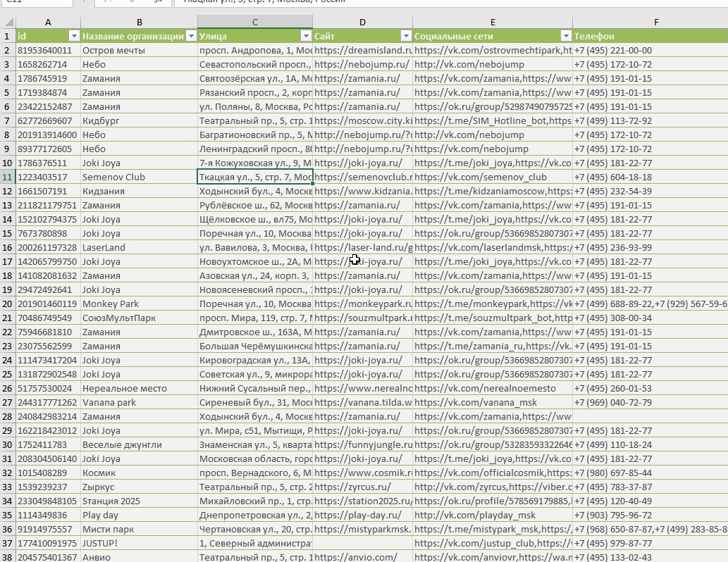Screen dimensions: 728x562
Task: Select 'Кидзания' organization cell
Action: pyautogui.click(x=140, y=191)
